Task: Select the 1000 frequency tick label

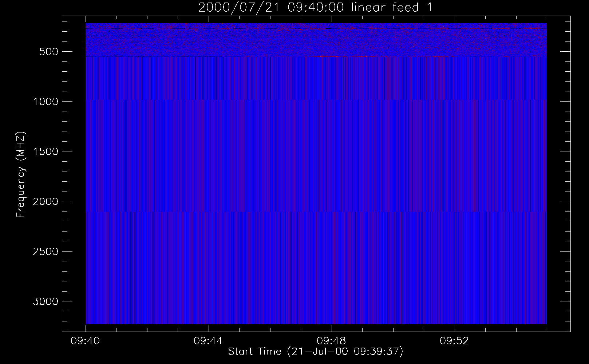Action: [46, 102]
